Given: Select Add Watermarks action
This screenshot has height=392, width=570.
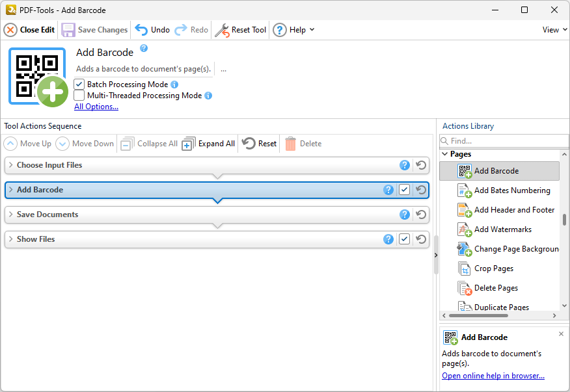Looking at the screenshot, I should [500, 229].
